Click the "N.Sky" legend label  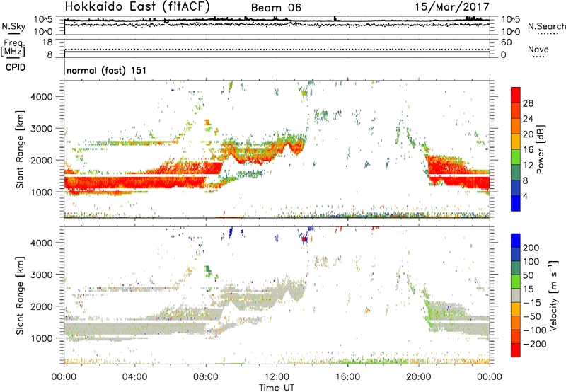[13, 27]
